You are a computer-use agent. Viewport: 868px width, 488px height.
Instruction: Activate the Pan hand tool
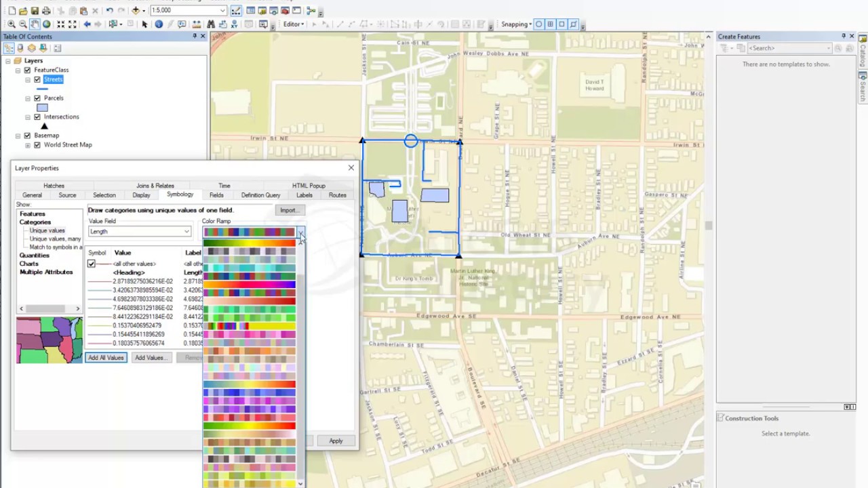35,24
